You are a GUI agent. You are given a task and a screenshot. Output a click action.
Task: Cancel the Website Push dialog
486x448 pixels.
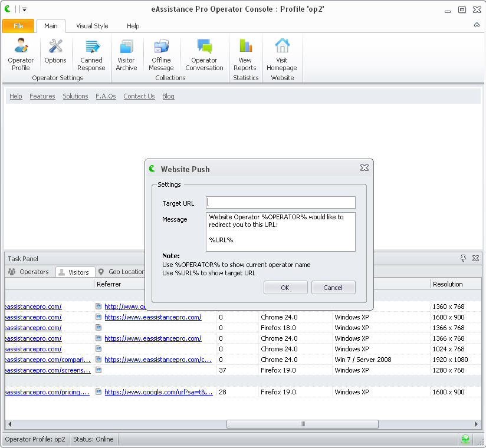click(x=333, y=287)
